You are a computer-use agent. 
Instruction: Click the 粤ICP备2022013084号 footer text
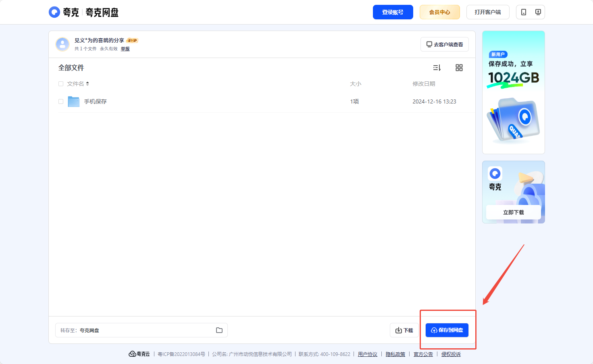click(181, 354)
